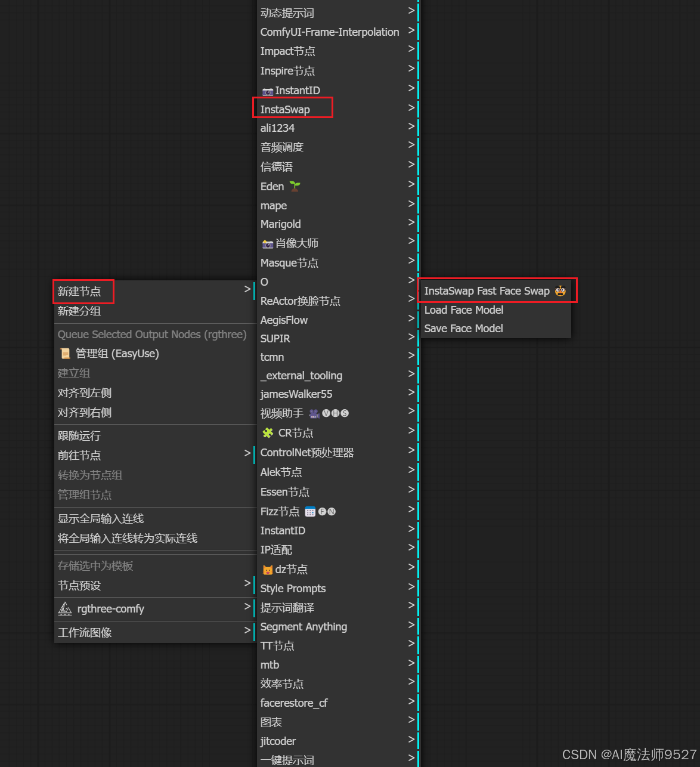Select 新建分组 from context menu

pos(155,311)
